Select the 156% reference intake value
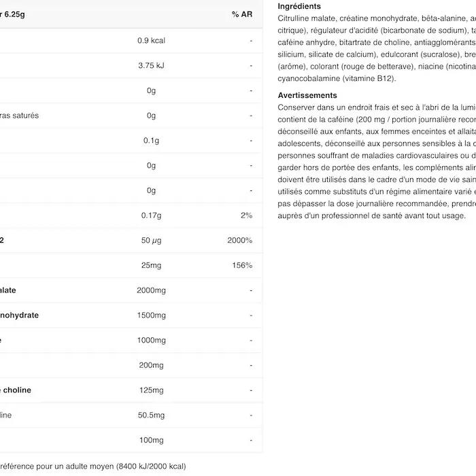Image resolution: width=476 pixels, height=476 pixels. click(242, 265)
